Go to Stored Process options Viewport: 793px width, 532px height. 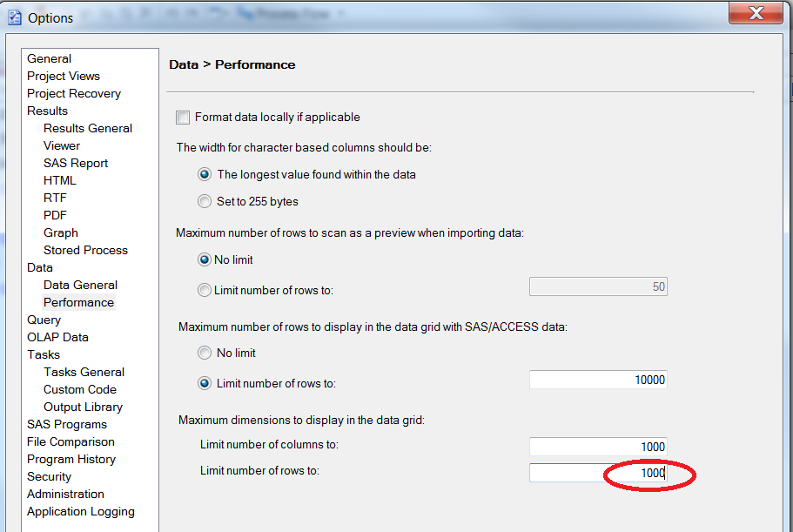[x=85, y=250]
